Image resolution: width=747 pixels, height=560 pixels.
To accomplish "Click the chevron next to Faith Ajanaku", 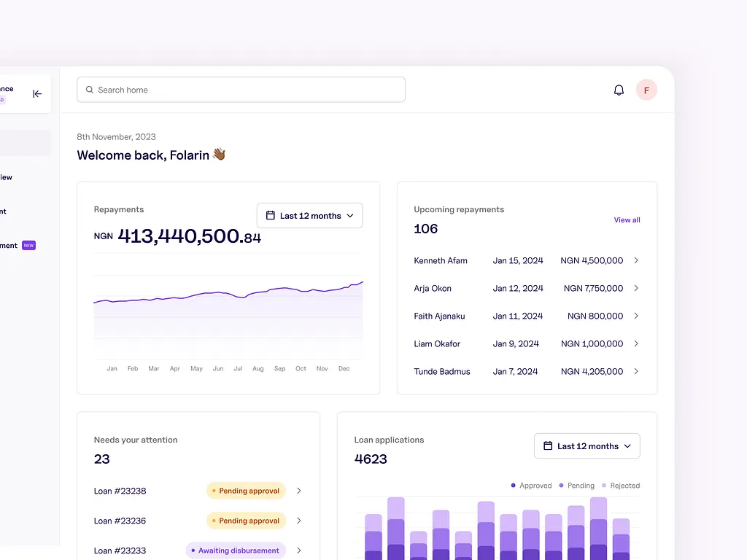I will click(x=636, y=316).
